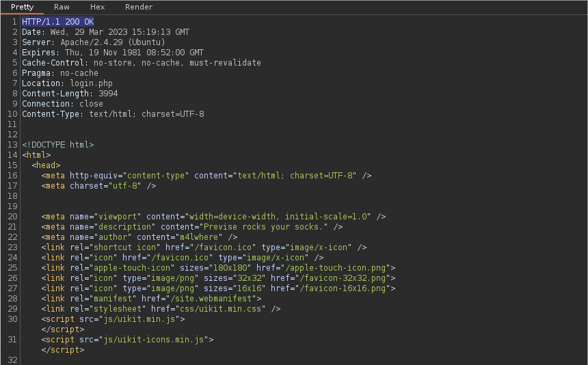Open the Raw view tab

coord(62,7)
